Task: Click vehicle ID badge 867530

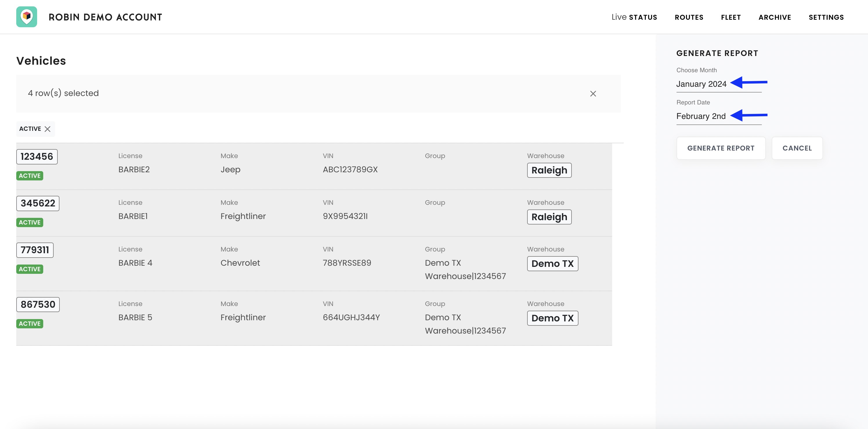Action: [x=38, y=304]
